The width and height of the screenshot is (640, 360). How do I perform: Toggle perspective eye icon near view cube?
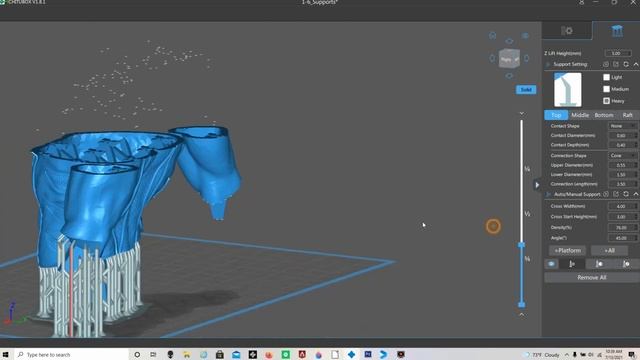tap(526, 36)
